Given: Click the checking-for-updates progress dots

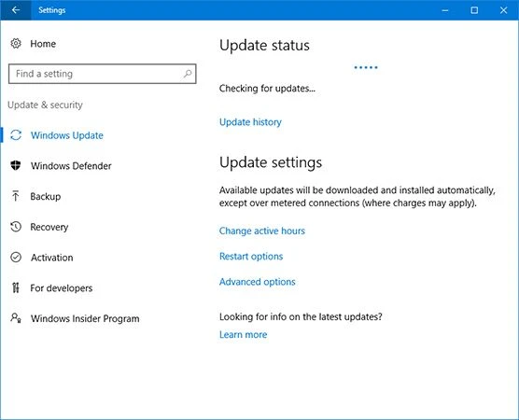Looking at the screenshot, I should click(365, 67).
